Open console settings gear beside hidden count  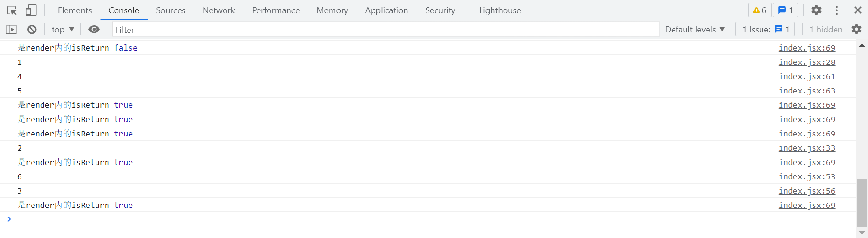pyautogui.click(x=857, y=30)
